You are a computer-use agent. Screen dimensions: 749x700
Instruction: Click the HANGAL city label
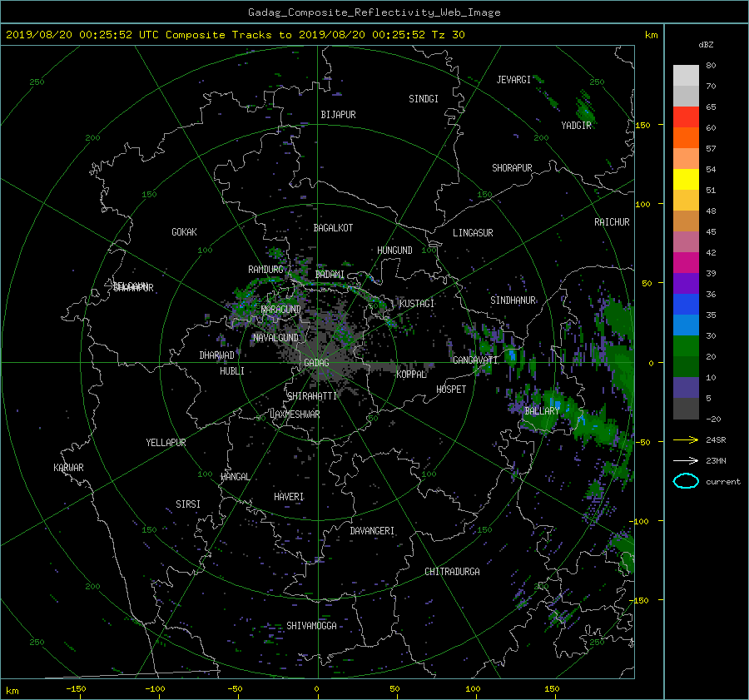[x=235, y=477]
